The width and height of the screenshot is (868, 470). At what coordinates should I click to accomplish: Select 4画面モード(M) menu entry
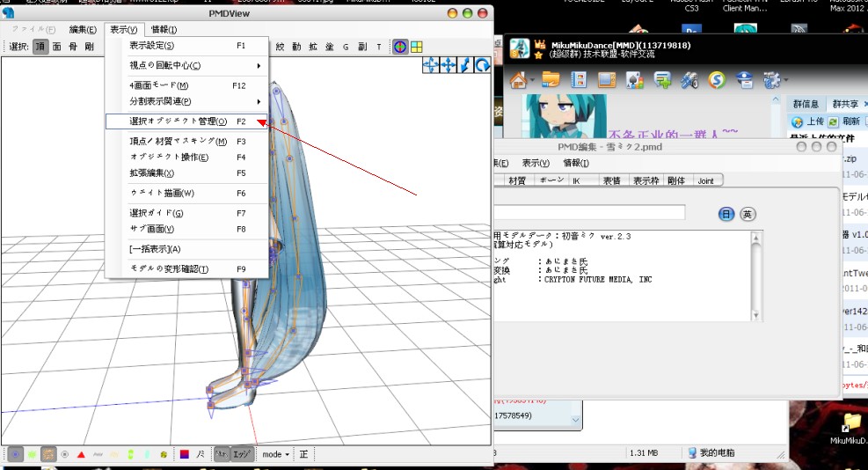pos(187,85)
